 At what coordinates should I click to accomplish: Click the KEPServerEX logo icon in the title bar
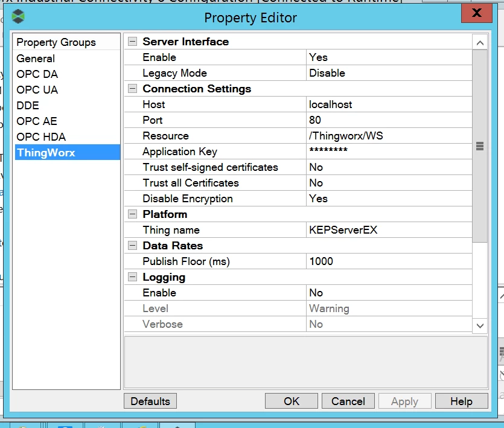pyautogui.click(x=18, y=16)
